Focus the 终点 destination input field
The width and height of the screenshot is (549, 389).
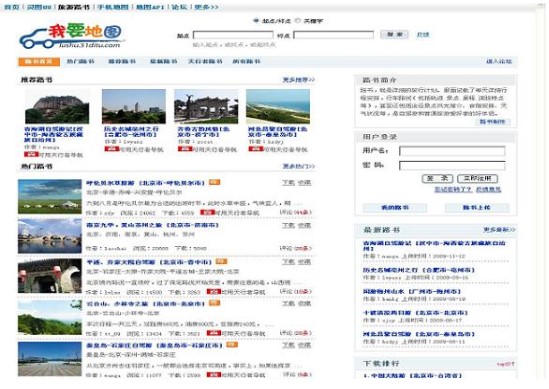click(334, 35)
